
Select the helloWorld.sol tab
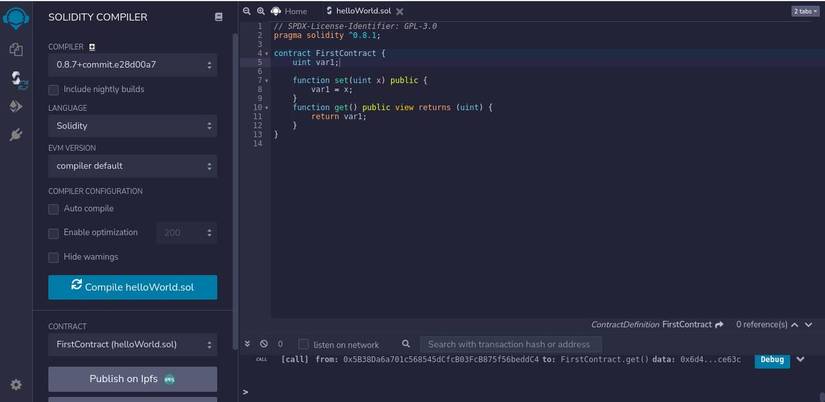coord(360,11)
